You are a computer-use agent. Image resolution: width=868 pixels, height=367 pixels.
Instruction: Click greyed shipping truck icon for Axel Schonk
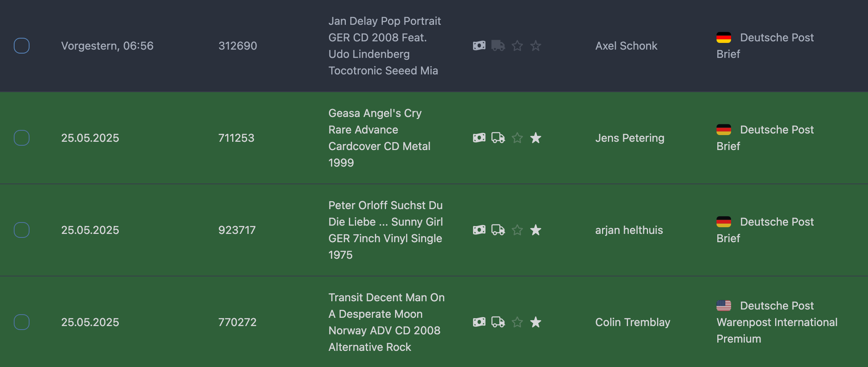498,46
